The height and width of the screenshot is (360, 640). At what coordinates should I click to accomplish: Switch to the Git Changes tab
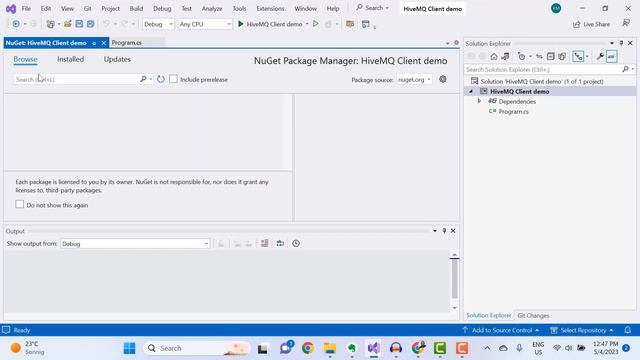533,316
